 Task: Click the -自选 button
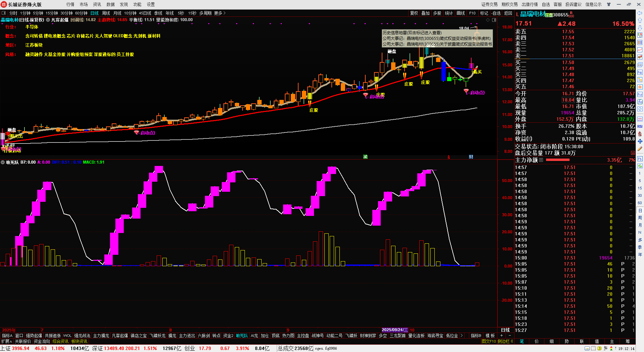pos(496,13)
